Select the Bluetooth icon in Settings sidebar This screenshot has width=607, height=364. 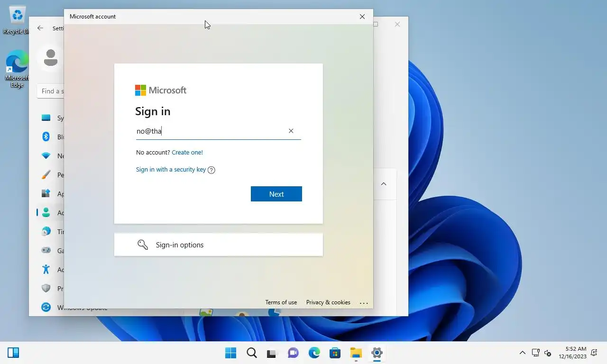(x=46, y=136)
